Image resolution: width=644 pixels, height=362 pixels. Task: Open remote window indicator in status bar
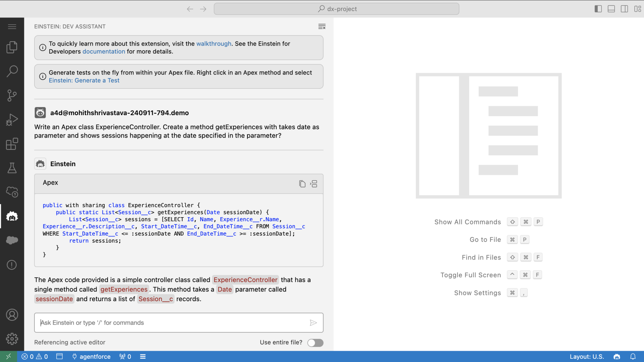[x=8, y=357]
